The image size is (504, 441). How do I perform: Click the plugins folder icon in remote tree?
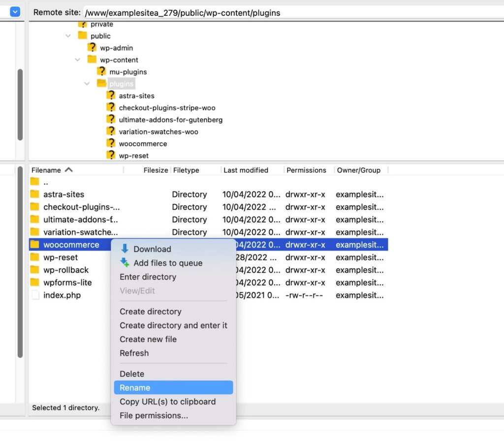(x=101, y=84)
